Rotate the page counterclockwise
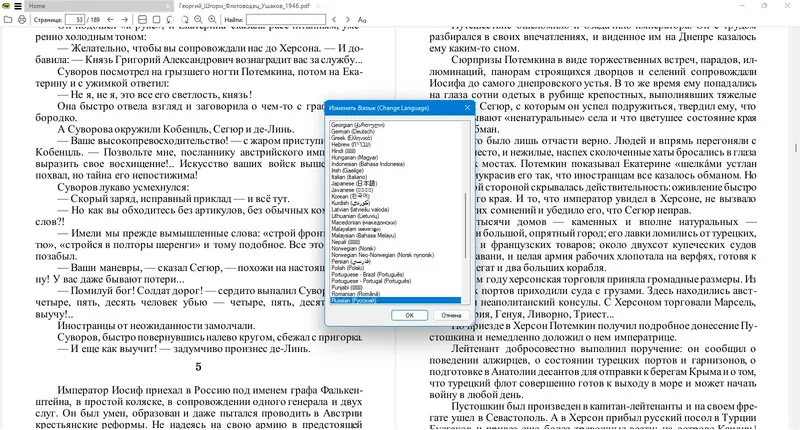 coord(170,19)
